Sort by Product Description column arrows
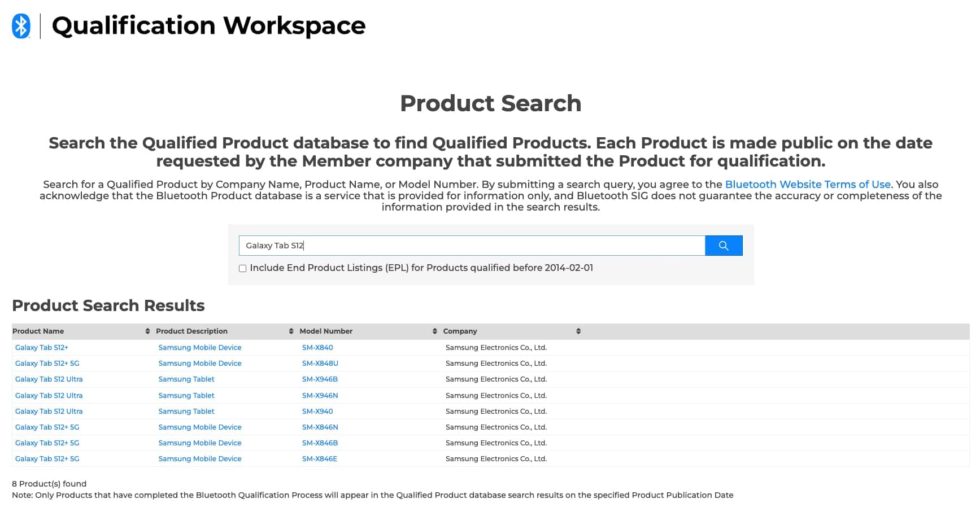980x525 pixels. click(x=291, y=331)
